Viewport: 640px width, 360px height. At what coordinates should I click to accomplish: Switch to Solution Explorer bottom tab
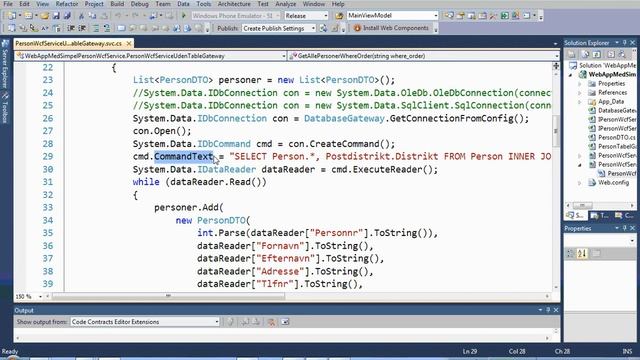point(576,216)
